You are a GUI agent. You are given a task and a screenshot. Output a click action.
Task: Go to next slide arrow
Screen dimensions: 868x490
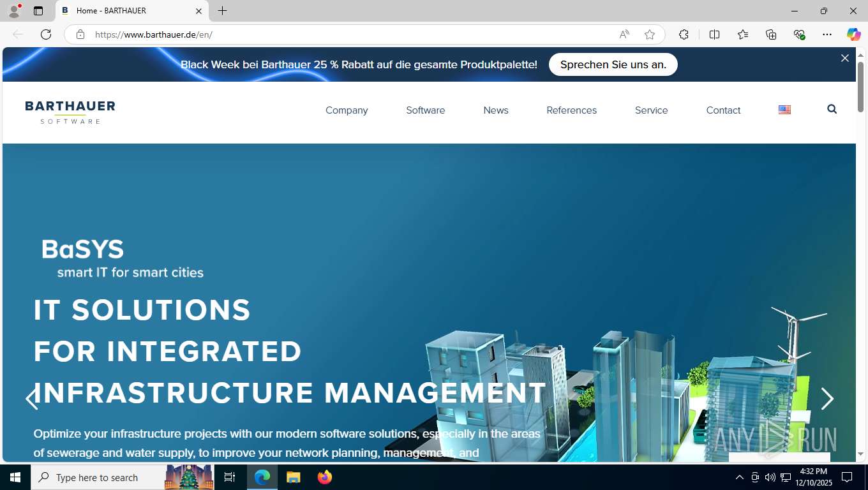[x=827, y=399]
